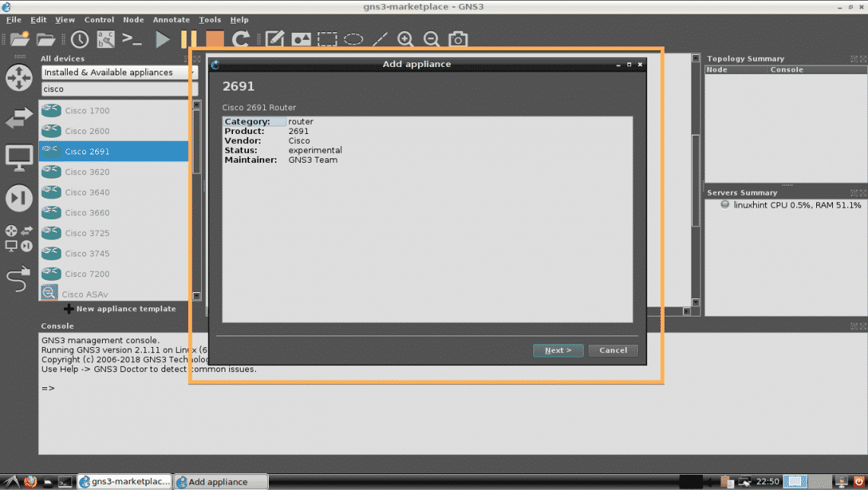
Task: Select the Add a link cable tool
Action: (19, 278)
